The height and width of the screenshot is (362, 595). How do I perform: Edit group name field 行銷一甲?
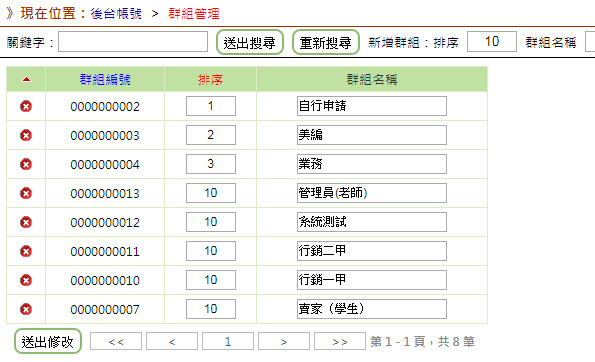[372, 280]
